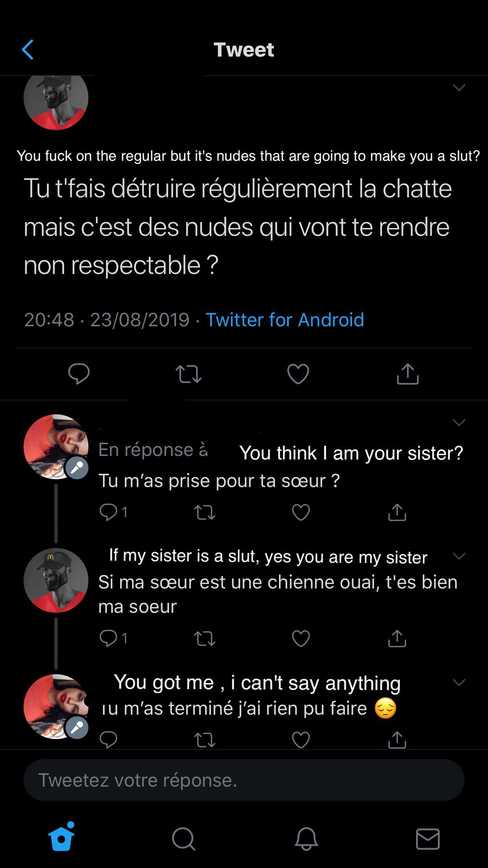The image size is (488, 868).
Task: Open comment thread on "Tu m'as prise" reply
Action: click(x=109, y=512)
